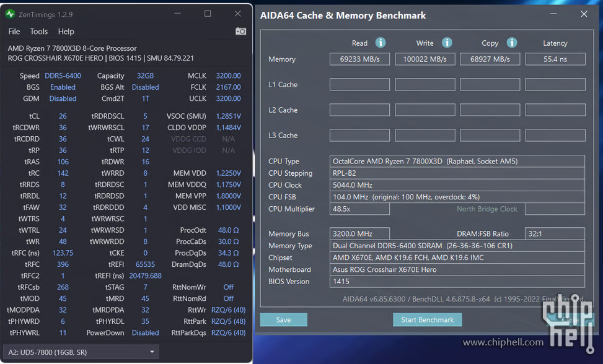Click the CPU FSB value 104.0 MHz
603x364 pixels.
(457, 197)
